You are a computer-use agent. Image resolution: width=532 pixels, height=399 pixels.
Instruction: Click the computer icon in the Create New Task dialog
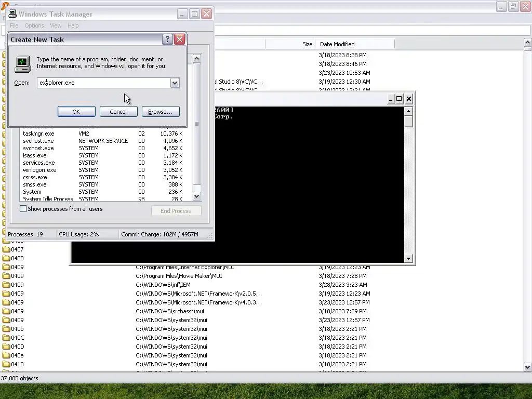[x=23, y=64]
